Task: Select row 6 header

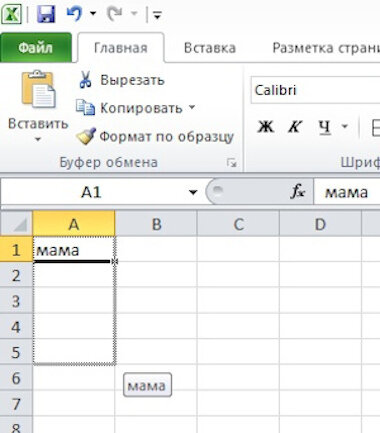Action: (x=16, y=378)
